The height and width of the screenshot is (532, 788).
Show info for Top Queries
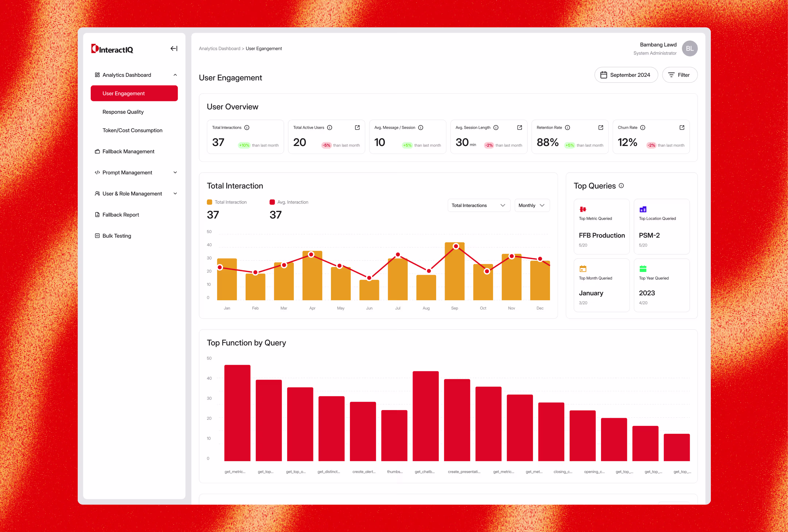pyautogui.click(x=621, y=186)
